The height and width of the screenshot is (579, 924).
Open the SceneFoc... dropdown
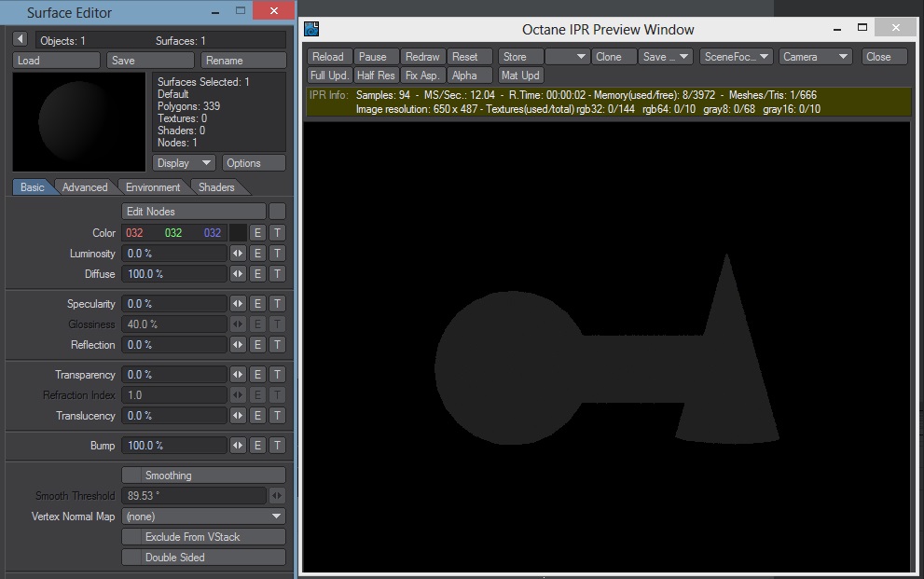736,57
